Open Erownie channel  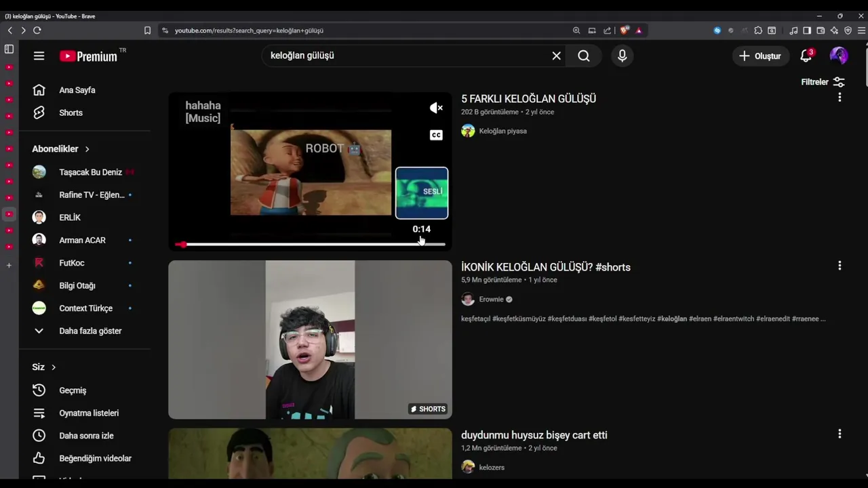point(491,299)
